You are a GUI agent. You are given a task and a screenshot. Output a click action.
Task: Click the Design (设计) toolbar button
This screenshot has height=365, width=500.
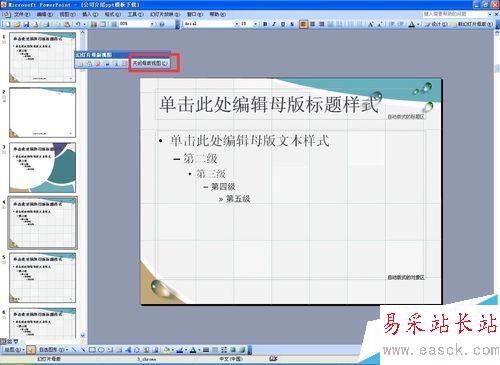(x=437, y=24)
